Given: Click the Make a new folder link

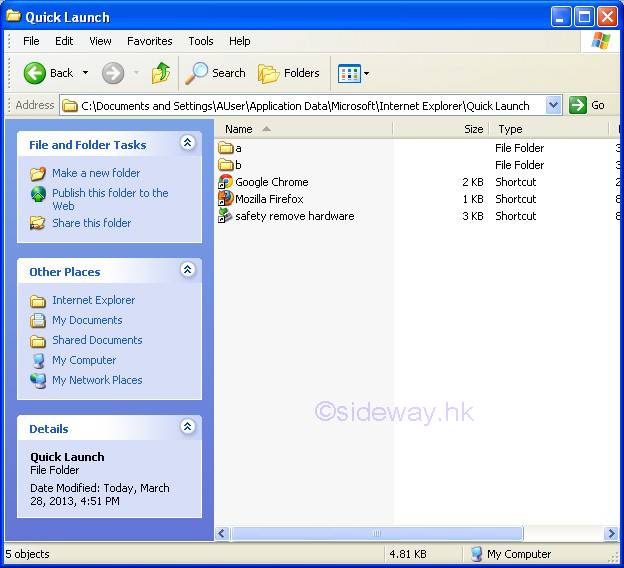Looking at the screenshot, I should (96, 173).
